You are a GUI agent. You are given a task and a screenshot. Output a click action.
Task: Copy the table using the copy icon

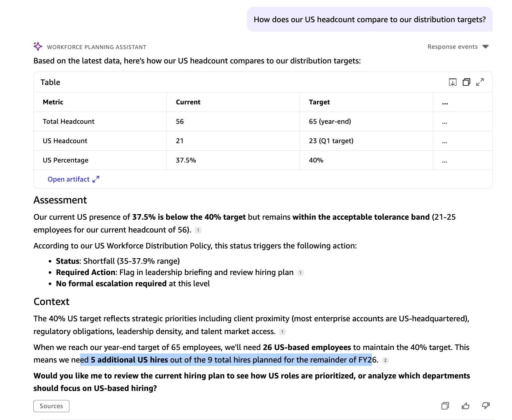(466, 82)
